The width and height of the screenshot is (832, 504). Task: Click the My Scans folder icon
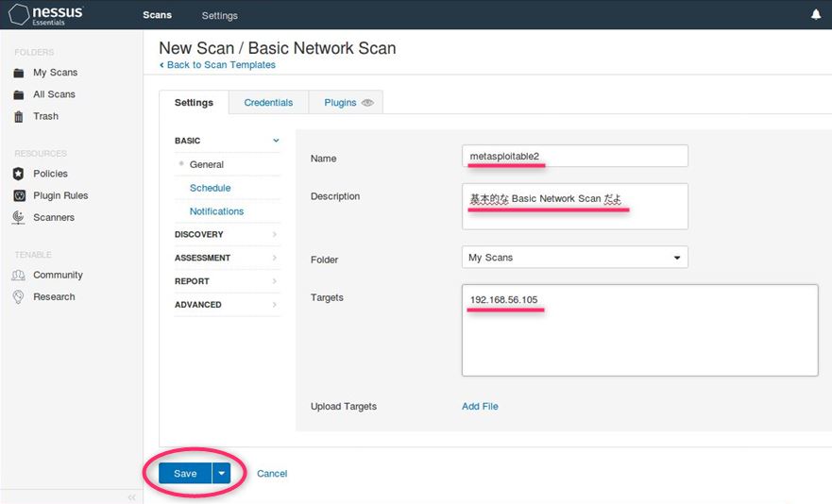[x=19, y=73]
